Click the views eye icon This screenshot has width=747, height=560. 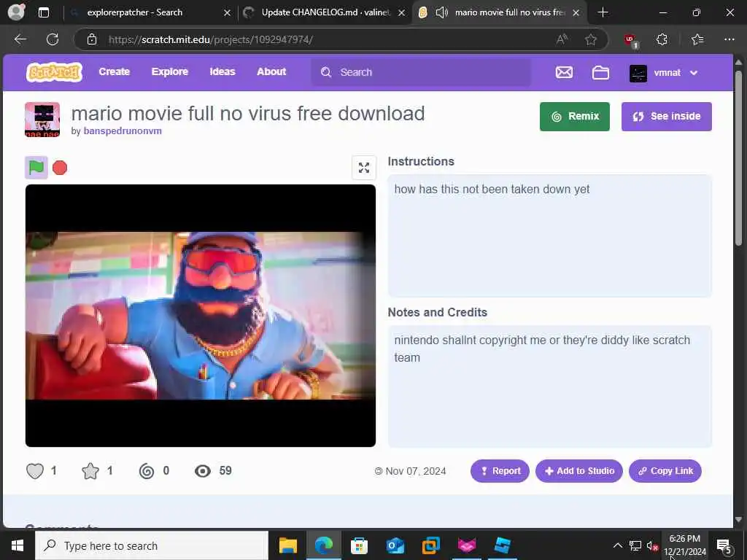click(203, 471)
